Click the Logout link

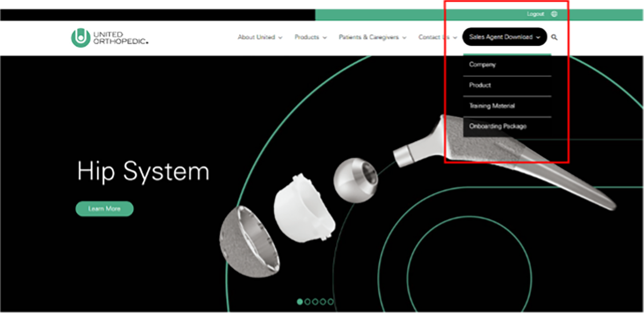pos(535,14)
